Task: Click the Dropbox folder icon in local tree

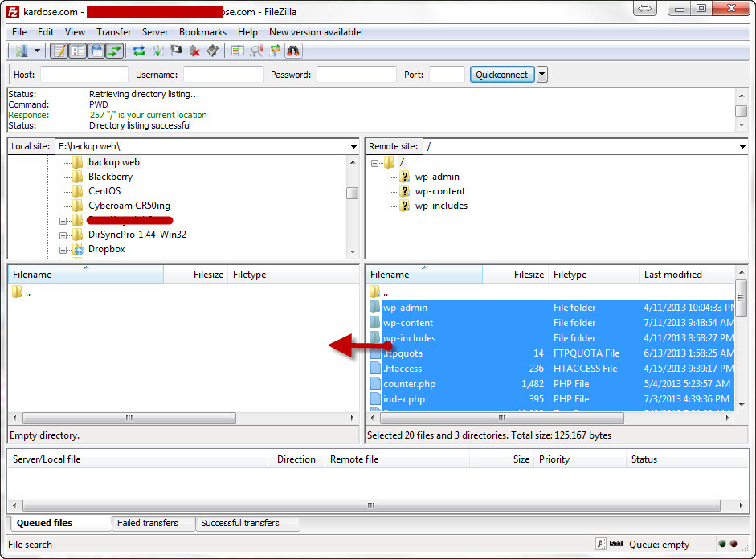Action: pyautogui.click(x=78, y=249)
